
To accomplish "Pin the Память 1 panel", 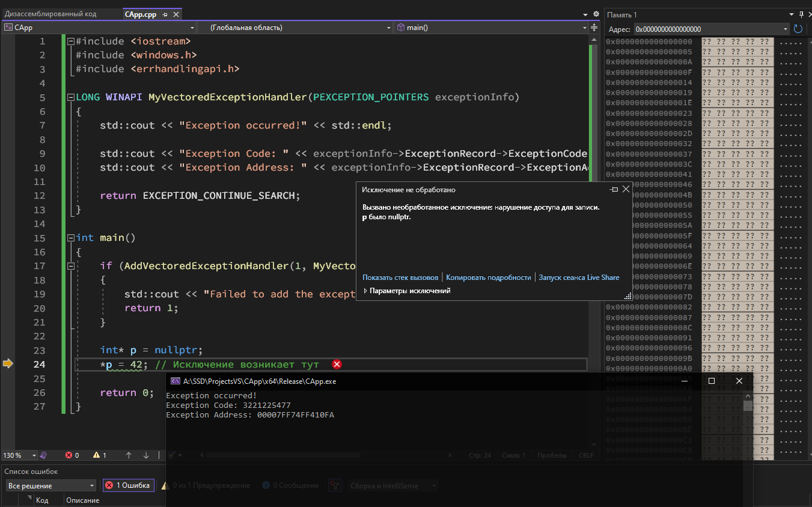I will point(801,14).
